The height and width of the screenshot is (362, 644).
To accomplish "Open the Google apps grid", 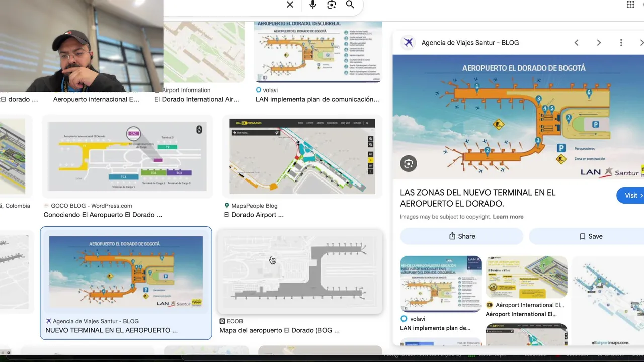I will [630, 5].
